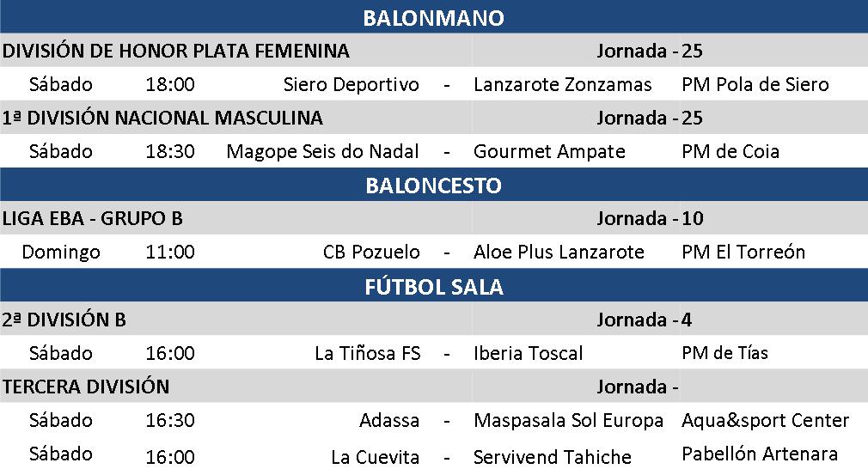Screen dimensions: 868x469
Task: Click the Maspasala Sol Europa cell
Action: [568, 420]
